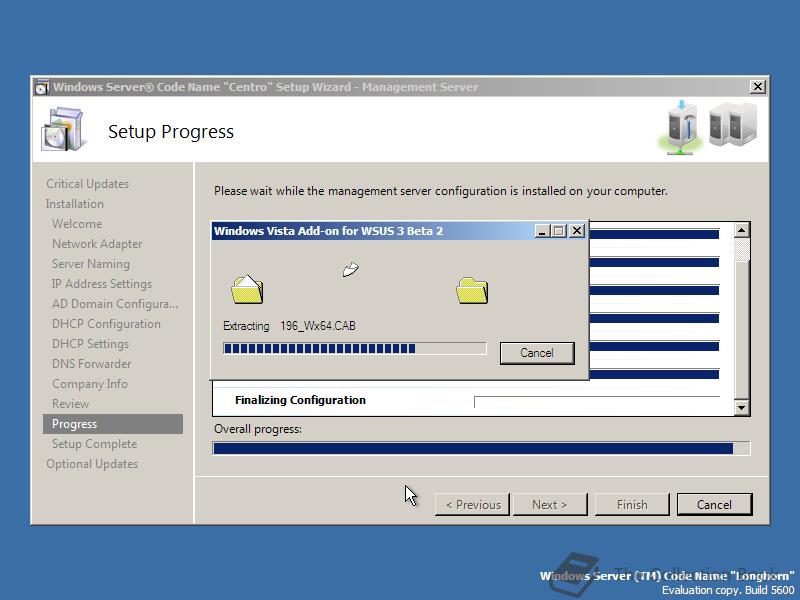Minimize the Windows Vista Add-on dialog
800x600 pixels.
(542, 231)
